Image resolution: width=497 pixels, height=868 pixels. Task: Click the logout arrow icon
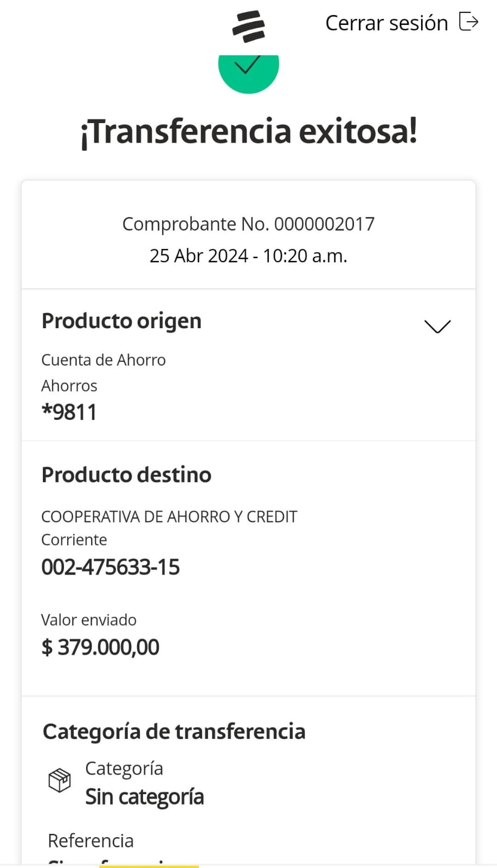coord(469,22)
